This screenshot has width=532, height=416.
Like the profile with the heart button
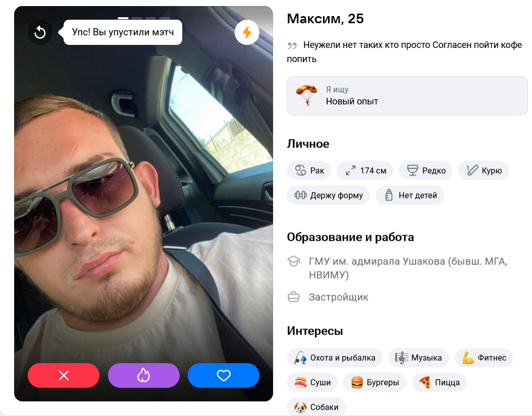(224, 375)
